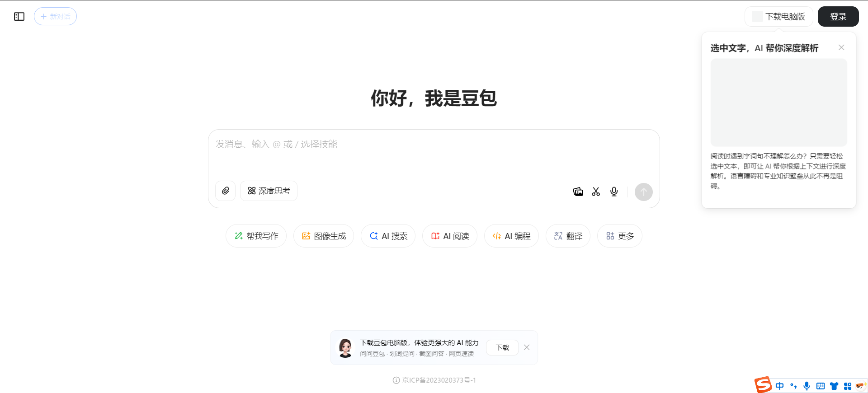Click the microphone voice input icon

614,192
